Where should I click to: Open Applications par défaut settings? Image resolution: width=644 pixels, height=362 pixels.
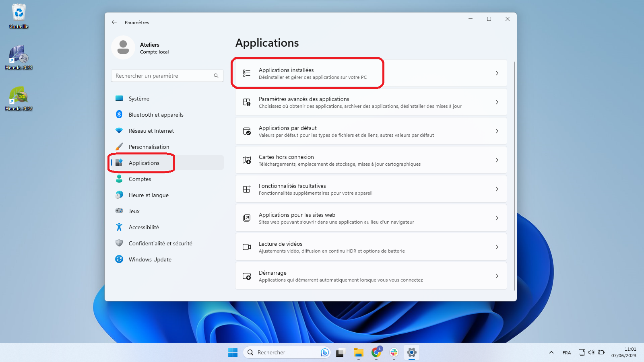coord(370,131)
